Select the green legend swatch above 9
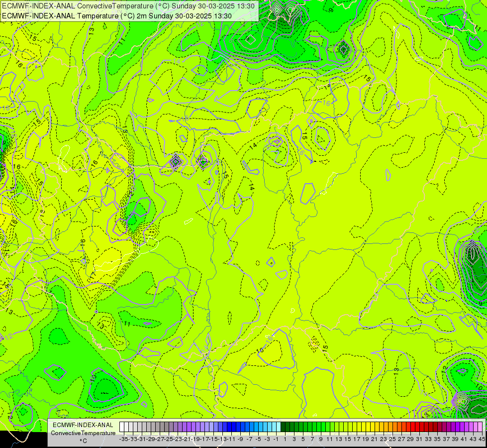The height and width of the screenshot is (448, 487). click(319, 427)
